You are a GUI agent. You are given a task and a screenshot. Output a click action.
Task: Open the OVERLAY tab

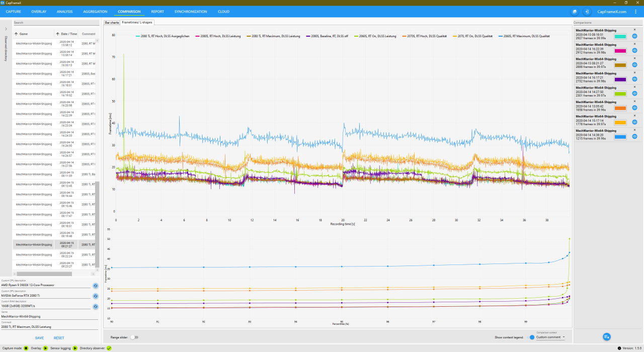(x=39, y=12)
